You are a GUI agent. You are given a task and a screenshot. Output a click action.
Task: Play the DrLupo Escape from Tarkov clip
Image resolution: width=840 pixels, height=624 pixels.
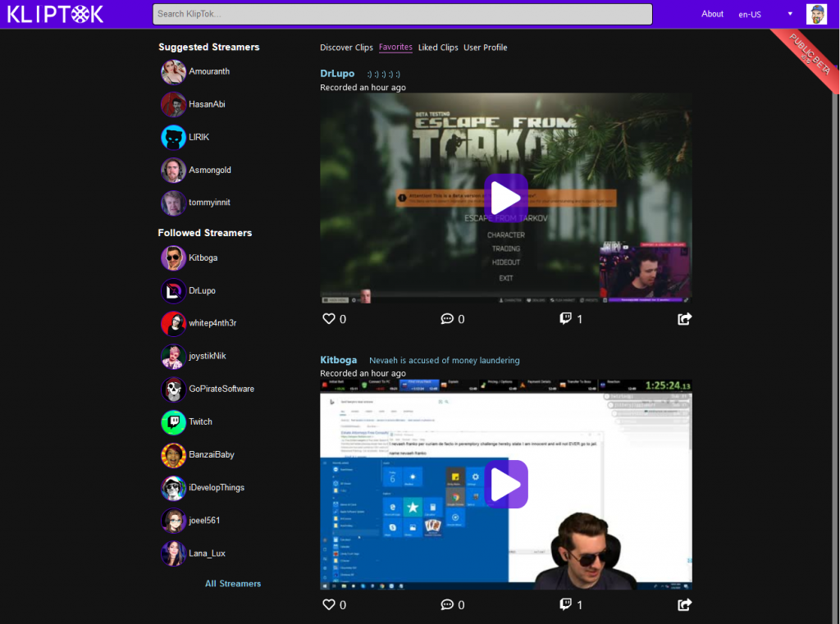(x=505, y=198)
